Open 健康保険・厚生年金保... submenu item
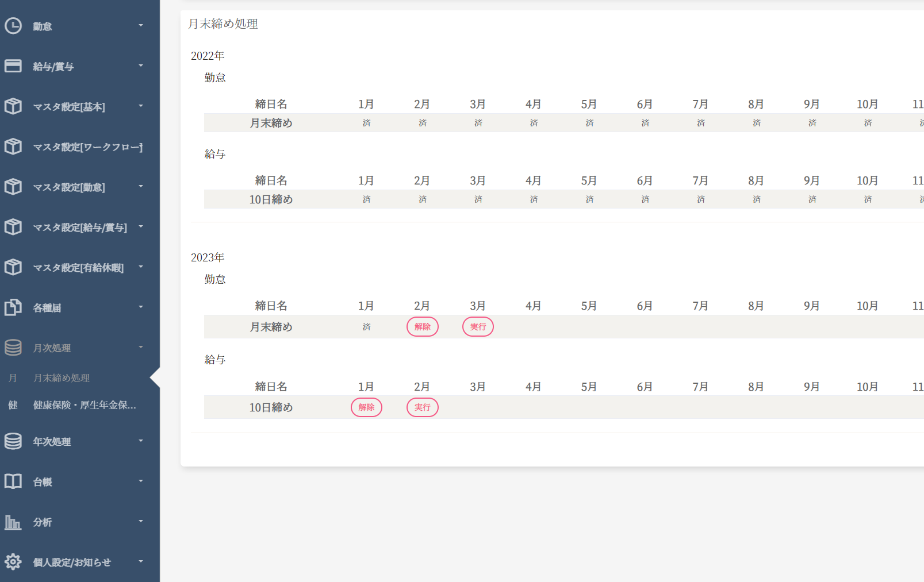Viewport: 924px width, 582px height. click(x=85, y=405)
